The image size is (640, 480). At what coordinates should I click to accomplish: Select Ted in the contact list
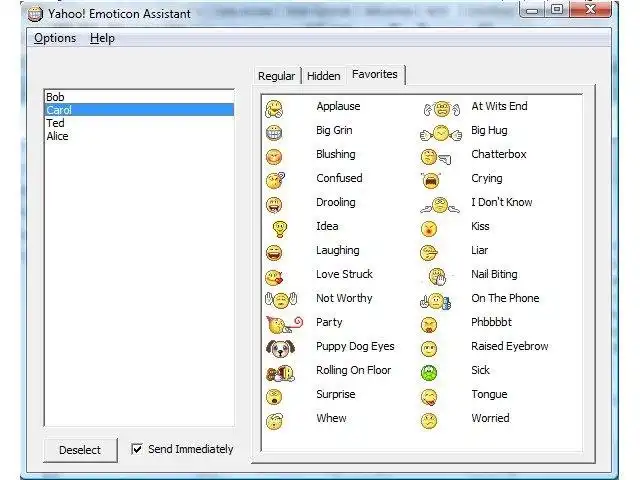coord(139,123)
